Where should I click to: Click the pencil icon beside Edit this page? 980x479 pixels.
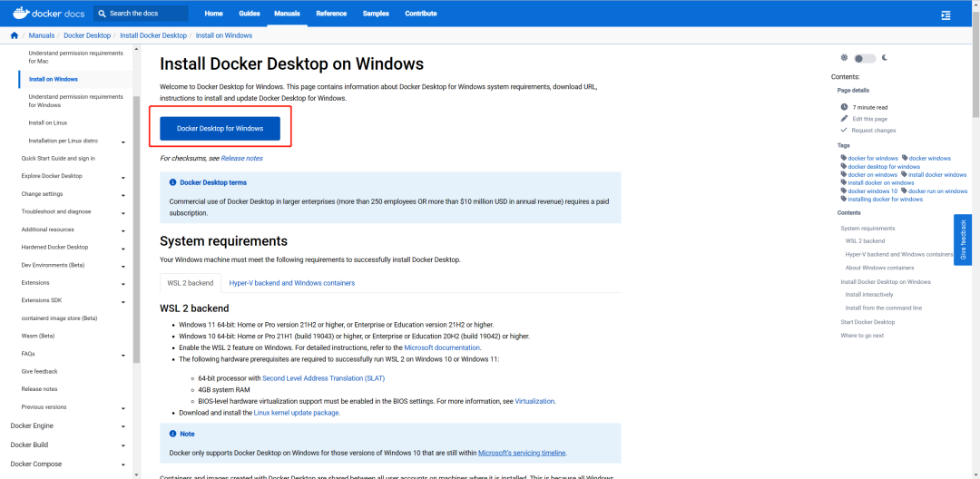845,119
